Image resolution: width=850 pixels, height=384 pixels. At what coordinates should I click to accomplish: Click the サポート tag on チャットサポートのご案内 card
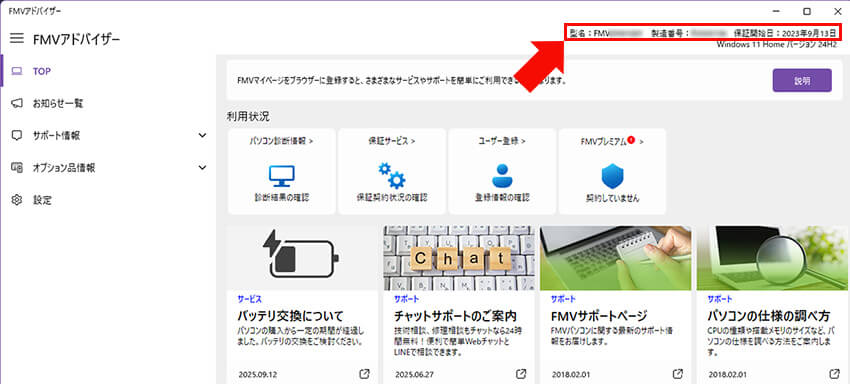406,299
